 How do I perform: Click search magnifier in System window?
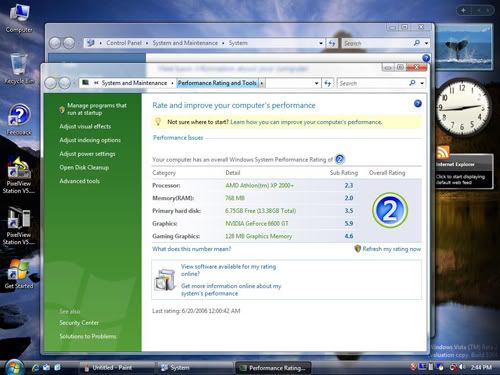tap(417, 43)
